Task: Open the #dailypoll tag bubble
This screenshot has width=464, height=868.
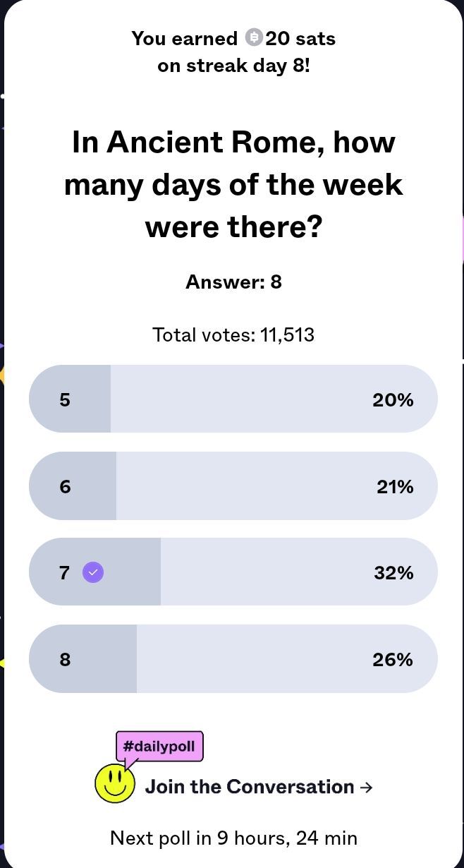Action: click(159, 746)
